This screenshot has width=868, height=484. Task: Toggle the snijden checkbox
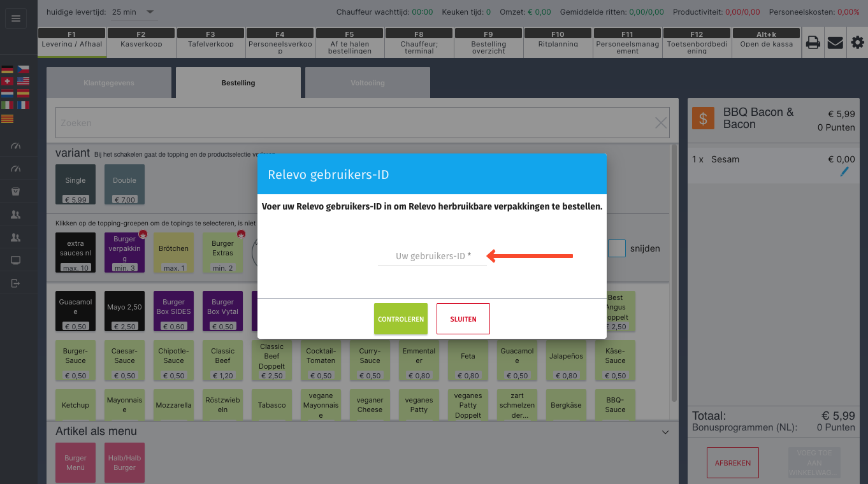pyautogui.click(x=617, y=248)
